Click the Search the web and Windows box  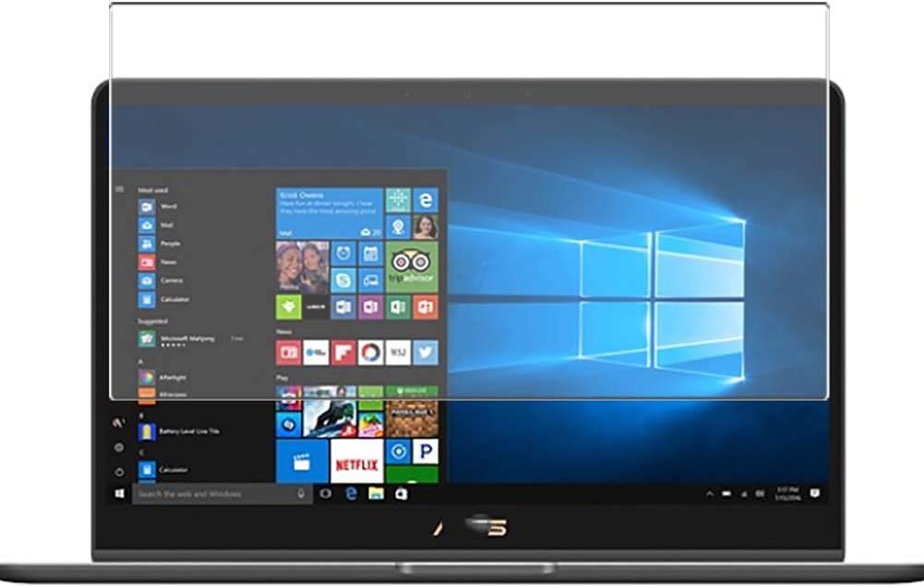coord(221,494)
